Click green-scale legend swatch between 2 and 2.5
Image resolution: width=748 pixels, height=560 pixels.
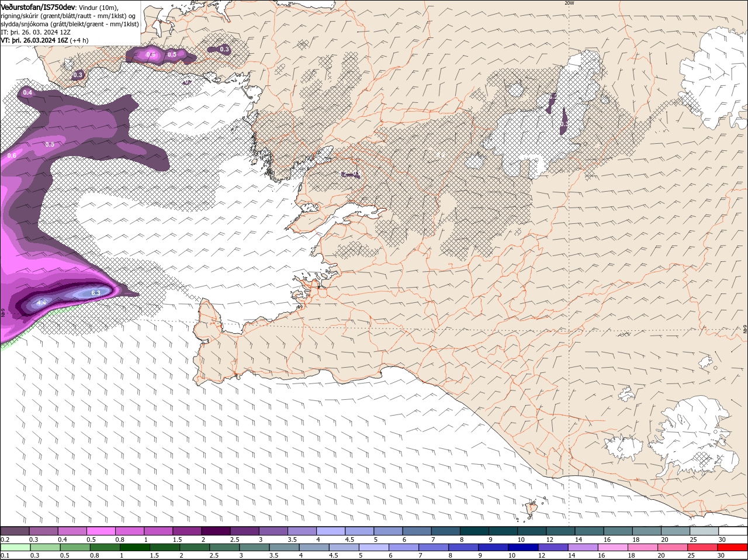pyautogui.click(x=196, y=547)
